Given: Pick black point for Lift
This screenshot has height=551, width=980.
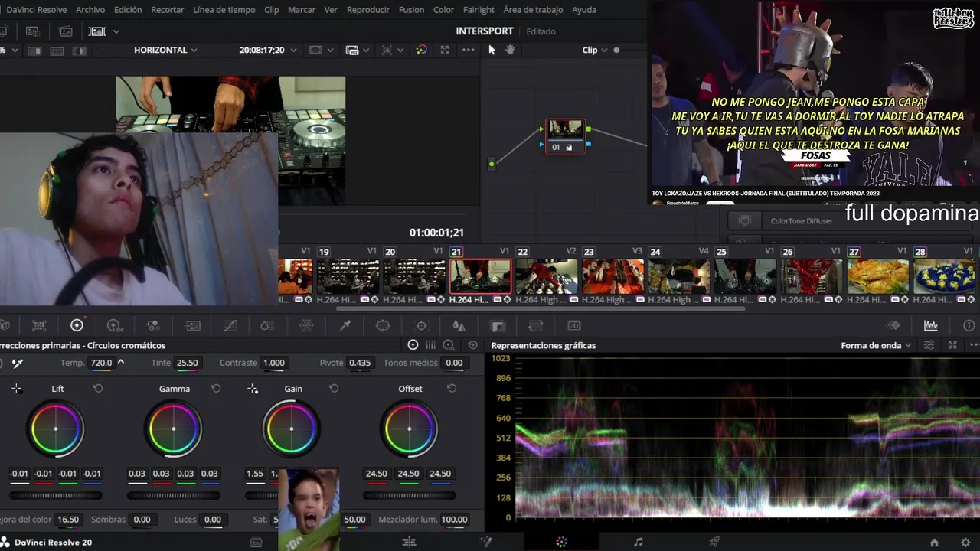Looking at the screenshot, I should (16, 389).
